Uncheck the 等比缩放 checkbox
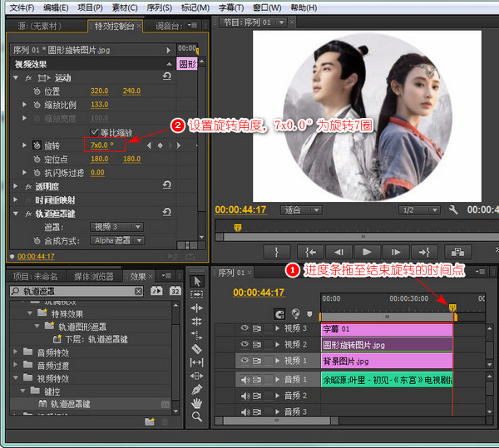This screenshot has height=448, width=499. tap(94, 132)
